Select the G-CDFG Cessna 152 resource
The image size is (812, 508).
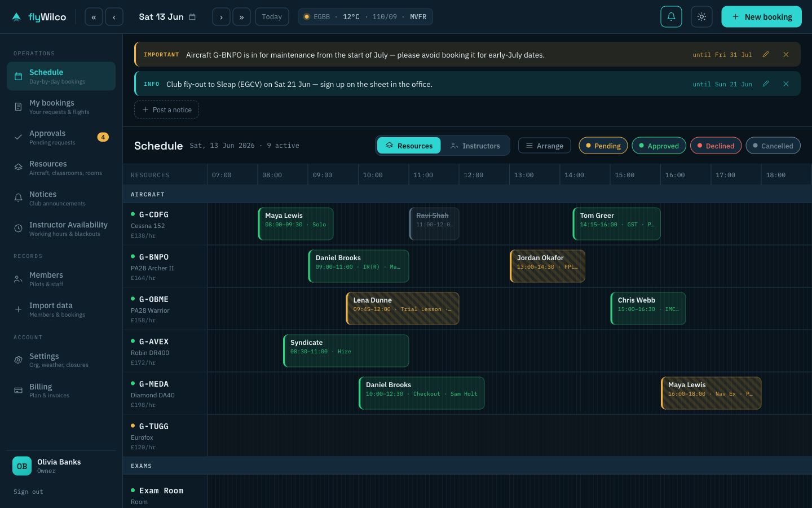165,224
